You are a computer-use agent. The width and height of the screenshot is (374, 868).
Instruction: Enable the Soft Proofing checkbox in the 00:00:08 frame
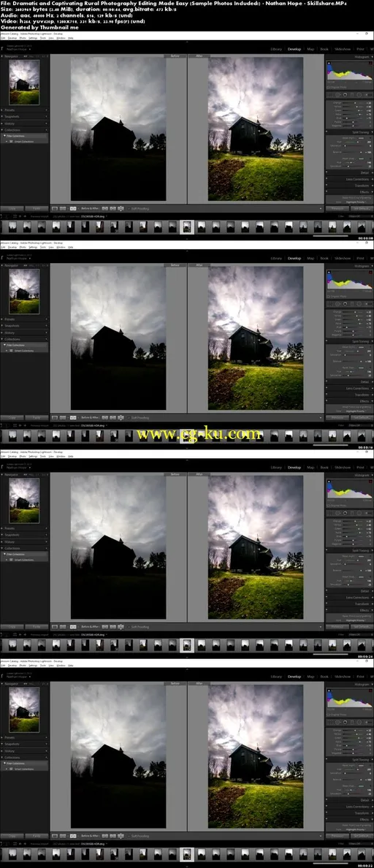pos(129,208)
